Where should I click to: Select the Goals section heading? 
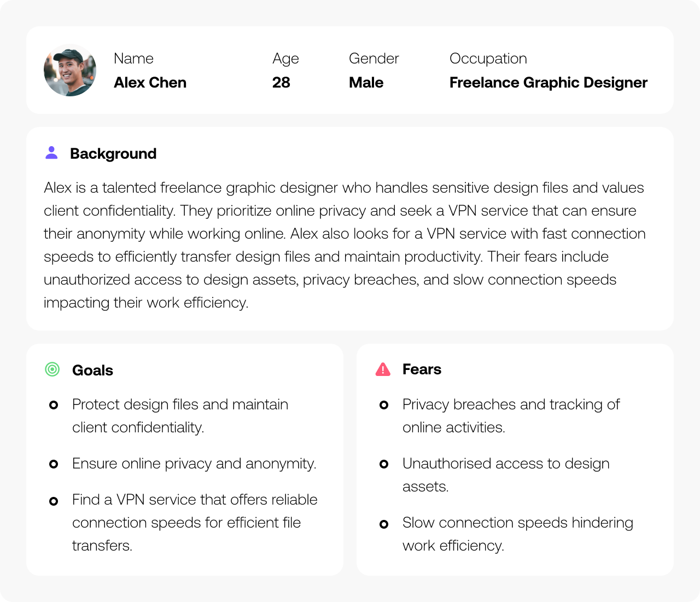point(92,371)
